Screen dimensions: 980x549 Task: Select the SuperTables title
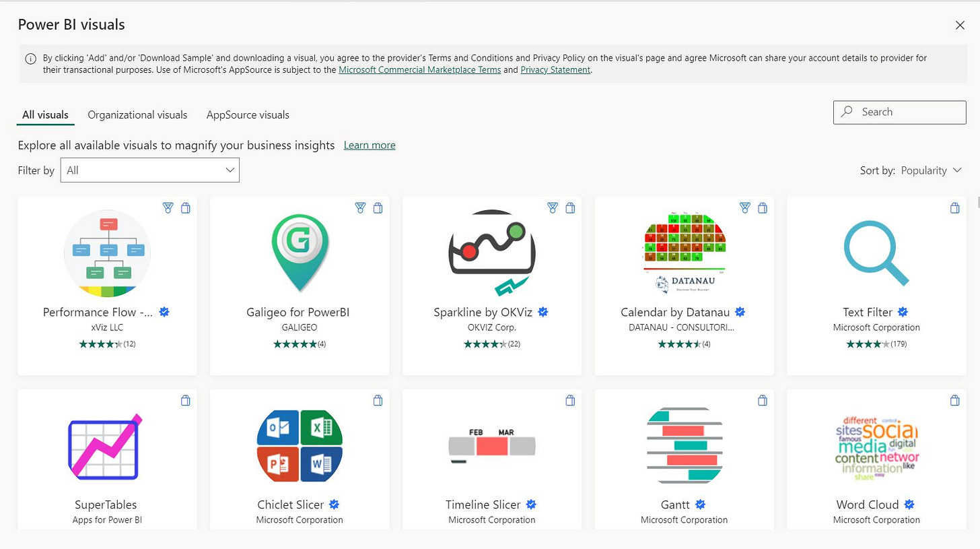106,505
